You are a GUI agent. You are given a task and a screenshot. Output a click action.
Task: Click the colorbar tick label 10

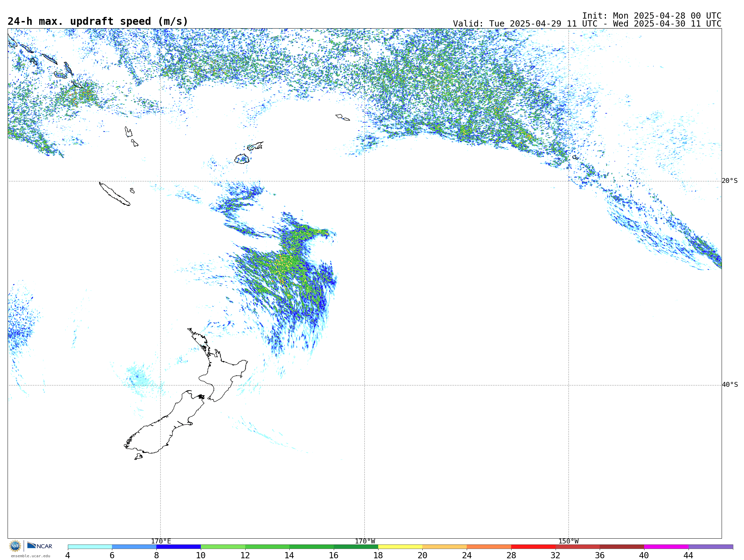tap(201, 555)
